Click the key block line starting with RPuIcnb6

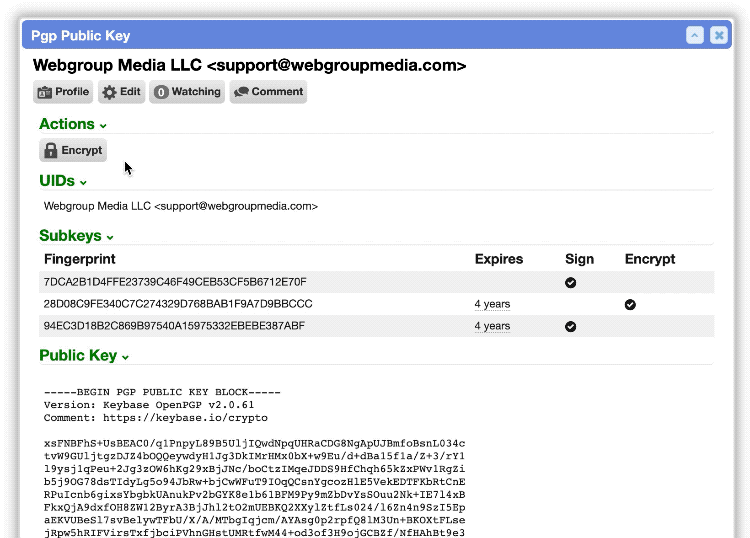[x=254, y=495]
